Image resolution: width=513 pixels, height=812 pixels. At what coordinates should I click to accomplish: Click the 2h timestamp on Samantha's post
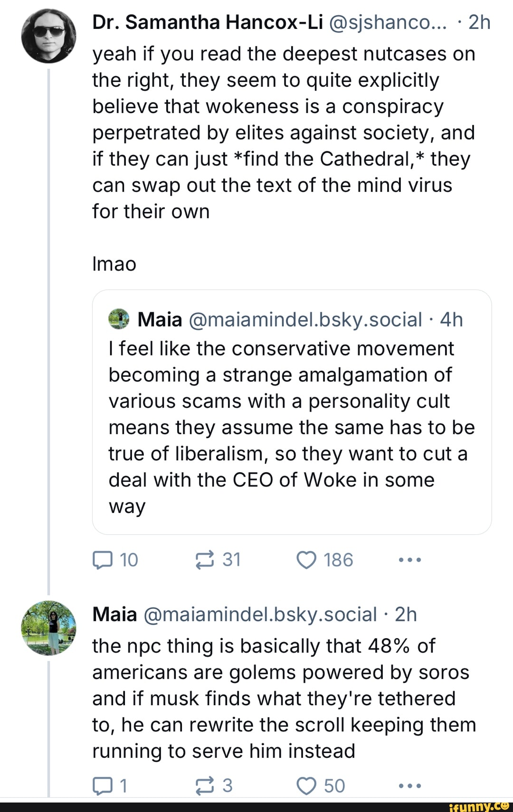479,22
